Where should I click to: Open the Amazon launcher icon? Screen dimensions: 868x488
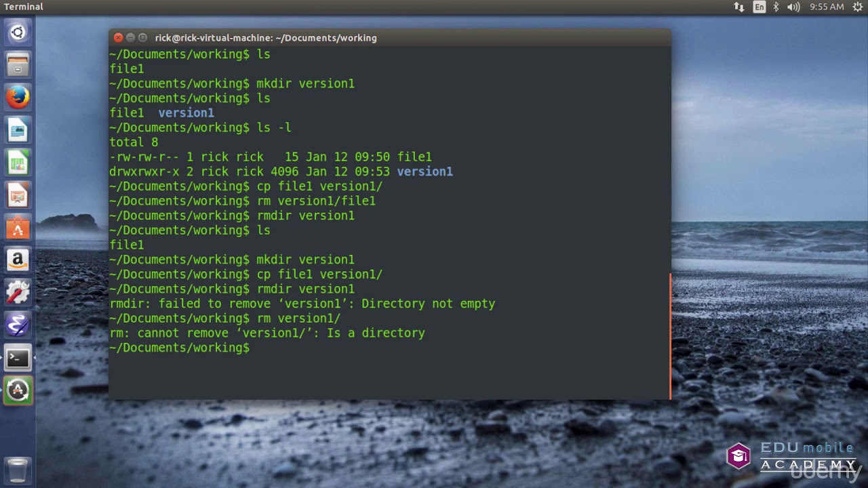(18, 260)
